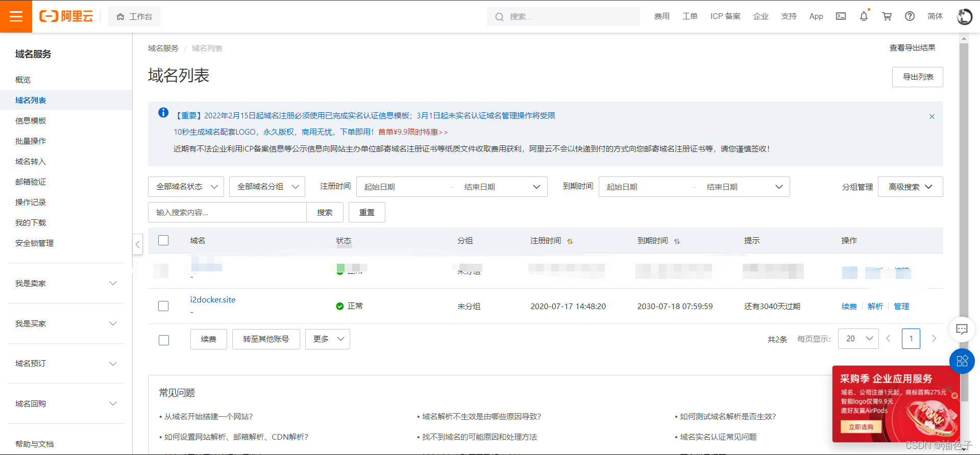Collapse the left sidebar handle

pyautogui.click(x=137, y=244)
